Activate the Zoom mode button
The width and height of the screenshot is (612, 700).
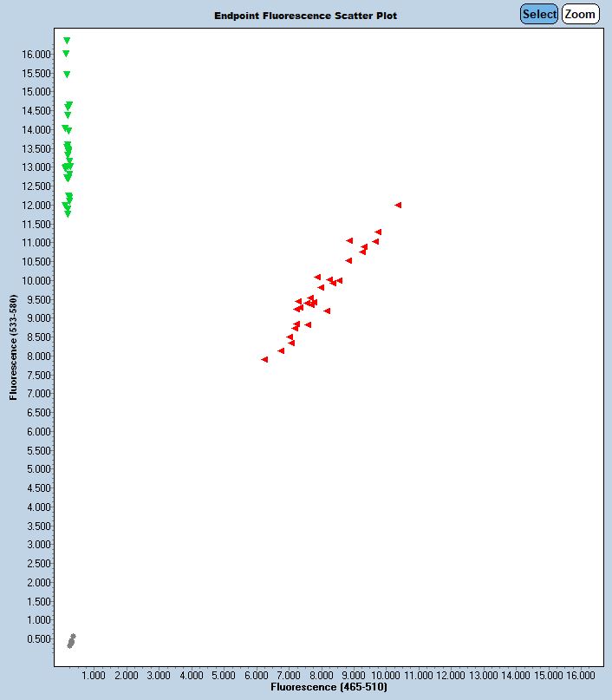580,14
